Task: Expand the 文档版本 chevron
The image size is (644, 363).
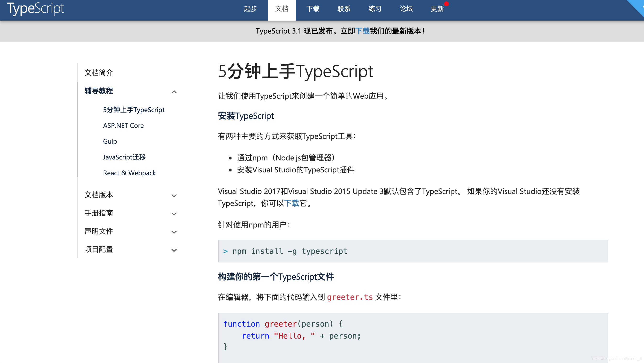Action: point(174,196)
